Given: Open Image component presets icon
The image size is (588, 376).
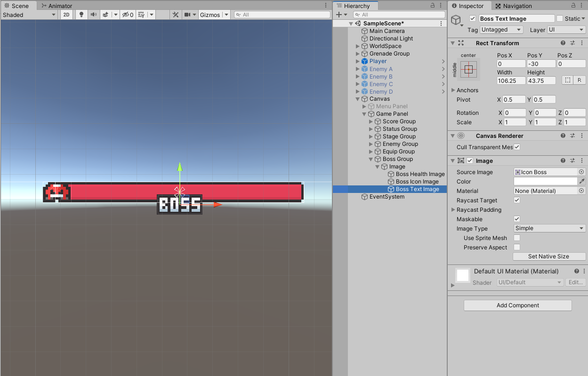Looking at the screenshot, I should click(x=572, y=160).
